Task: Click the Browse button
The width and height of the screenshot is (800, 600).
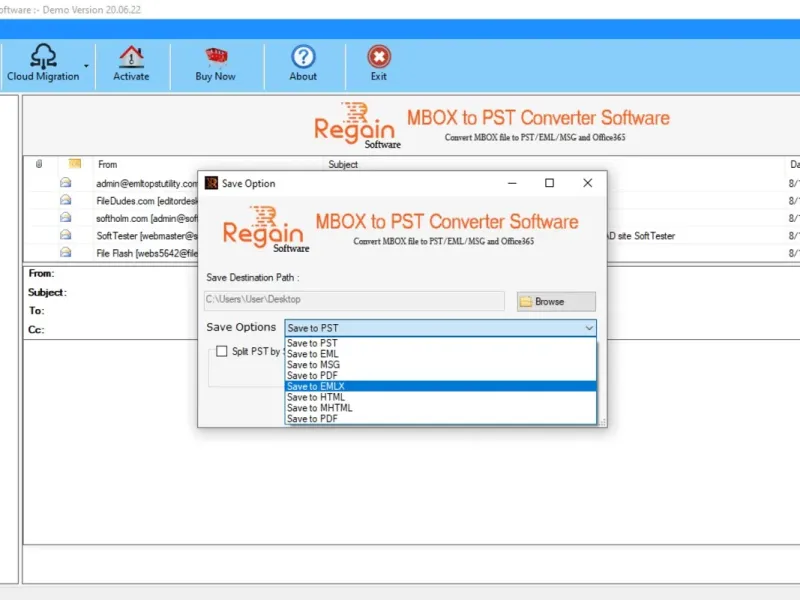Action: [x=556, y=302]
